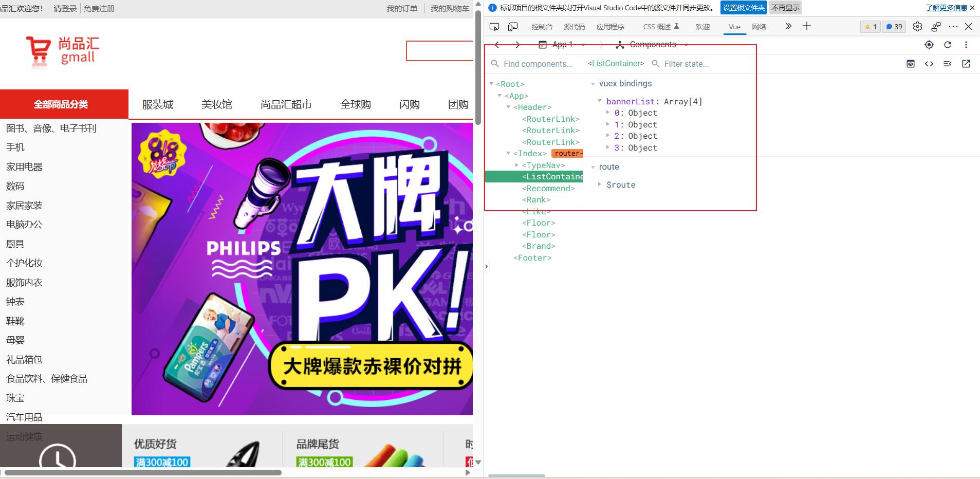Go back in Vue devtools navigation

click(497, 45)
